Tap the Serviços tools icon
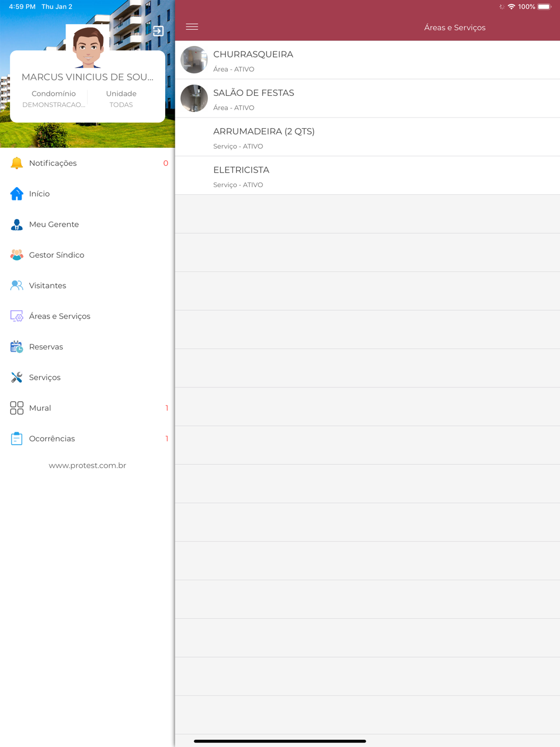 17,377
